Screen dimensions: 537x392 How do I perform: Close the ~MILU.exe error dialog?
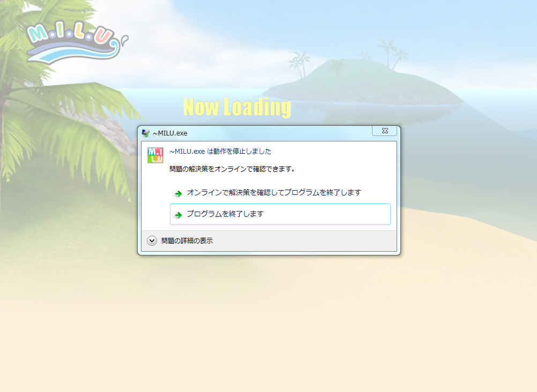[x=385, y=131]
